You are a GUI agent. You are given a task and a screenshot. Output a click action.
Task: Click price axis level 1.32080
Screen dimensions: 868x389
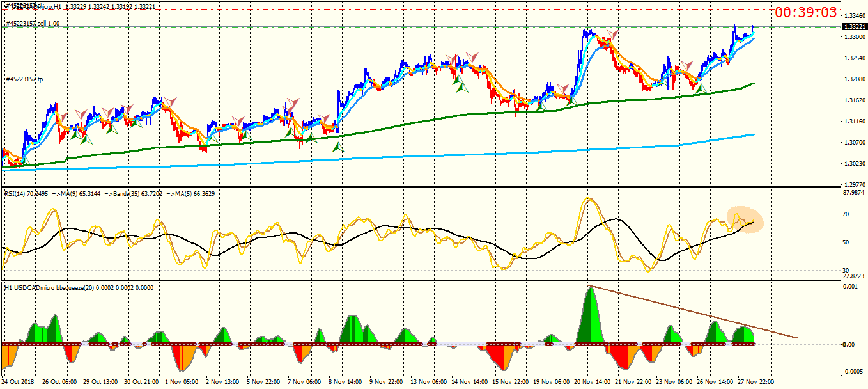tap(855, 79)
